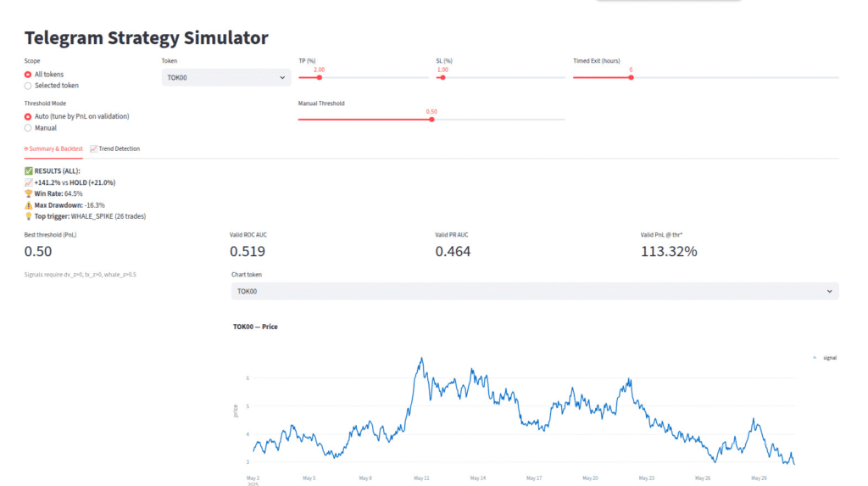Click the Manual Threshold slider handle

431,120
